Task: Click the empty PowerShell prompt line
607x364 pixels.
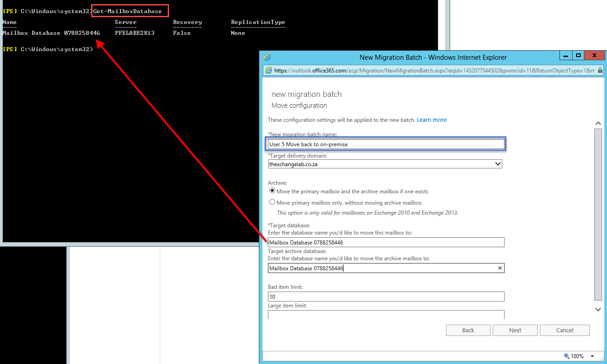Action: pyautogui.click(x=48, y=49)
